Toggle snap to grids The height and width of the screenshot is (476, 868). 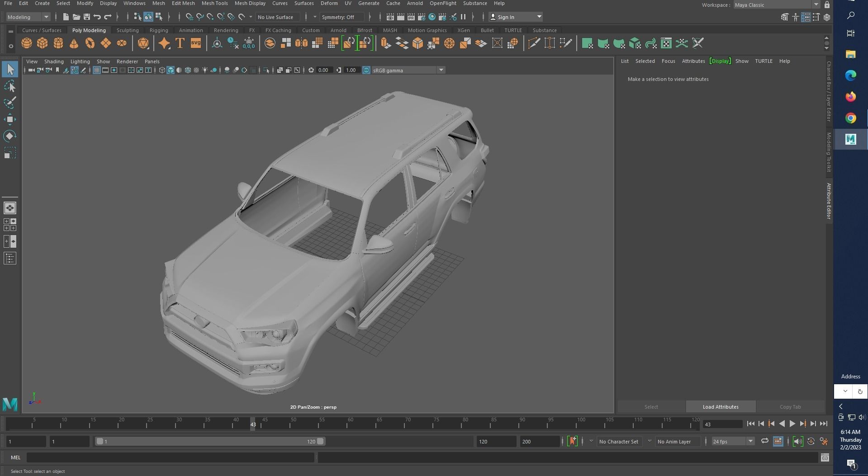[x=190, y=17]
